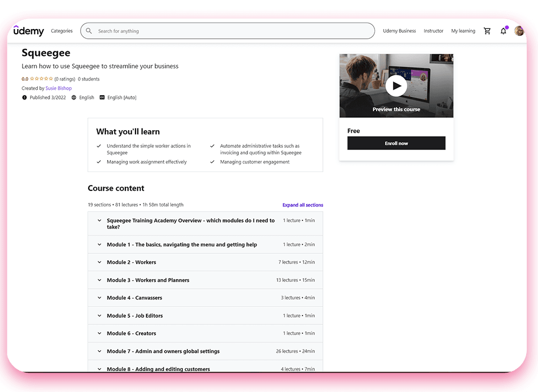The width and height of the screenshot is (538, 392).
Task: Click the Udemy logo
Action: pos(29,31)
